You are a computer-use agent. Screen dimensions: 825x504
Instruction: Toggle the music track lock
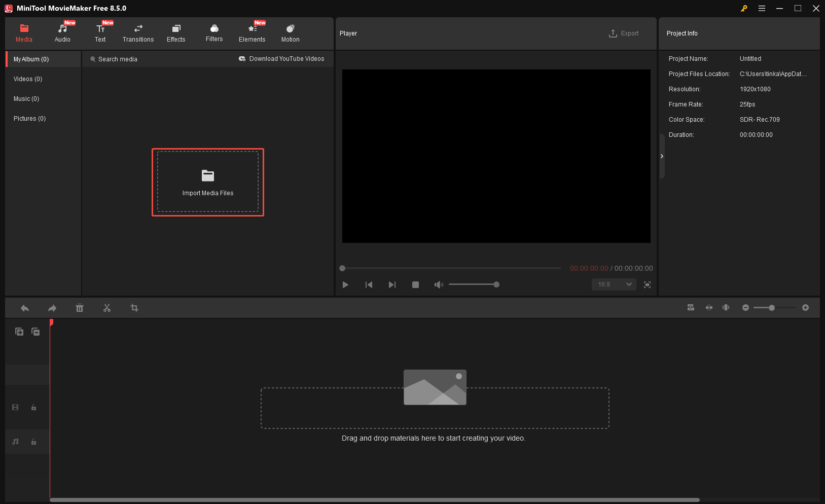point(33,442)
